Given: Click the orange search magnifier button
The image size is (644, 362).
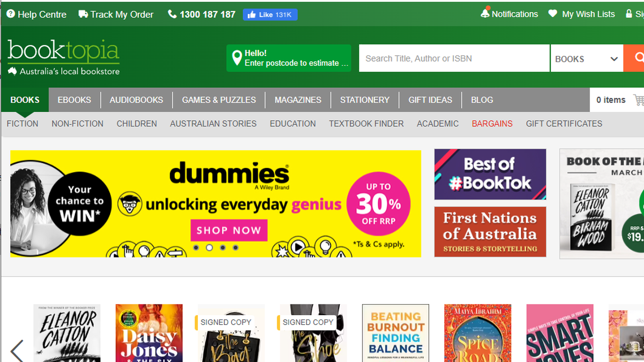Looking at the screenshot, I should point(634,58).
